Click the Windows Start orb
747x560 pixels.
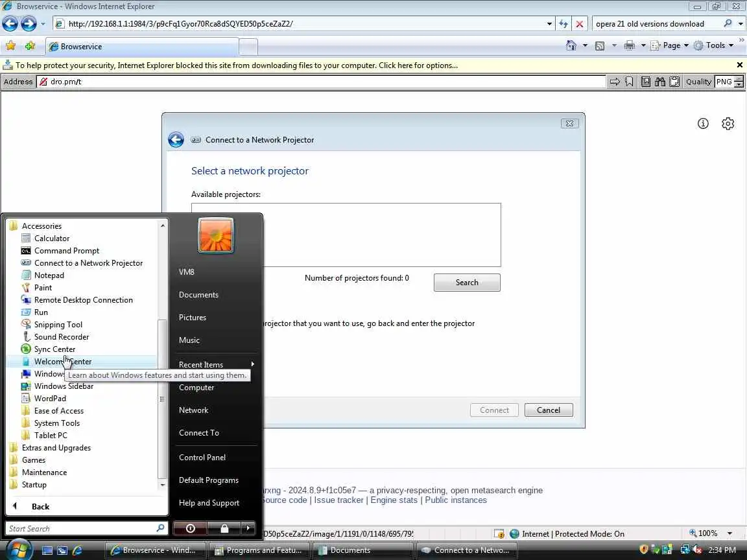click(19, 550)
